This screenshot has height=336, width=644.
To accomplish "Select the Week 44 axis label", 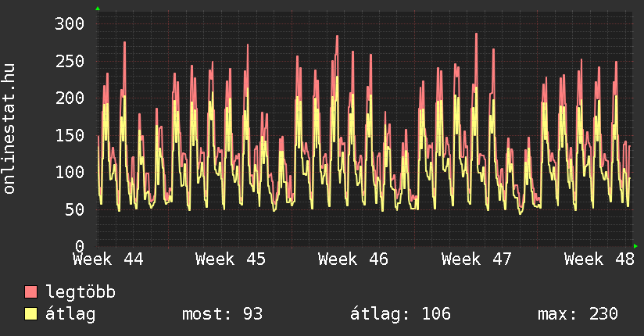I will point(109,259).
